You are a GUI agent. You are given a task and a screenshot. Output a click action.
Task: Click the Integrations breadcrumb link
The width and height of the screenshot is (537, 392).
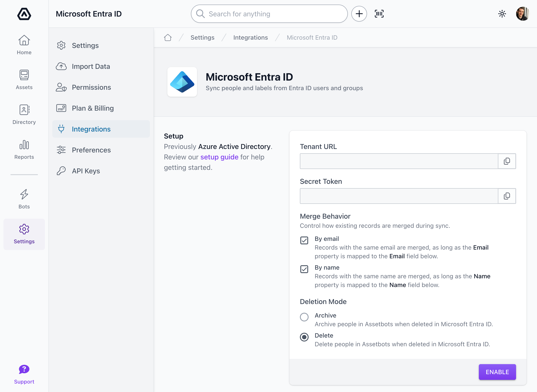[250, 37]
